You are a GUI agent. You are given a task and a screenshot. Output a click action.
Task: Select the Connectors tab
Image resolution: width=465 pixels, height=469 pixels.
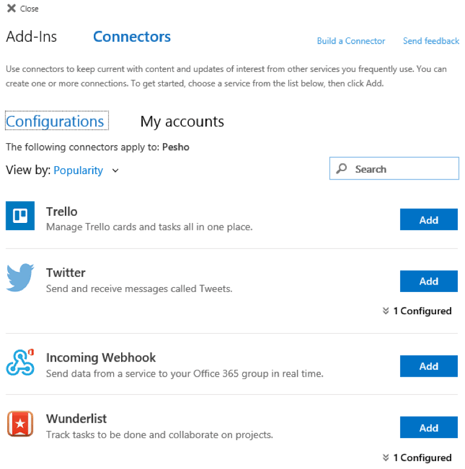pos(132,37)
